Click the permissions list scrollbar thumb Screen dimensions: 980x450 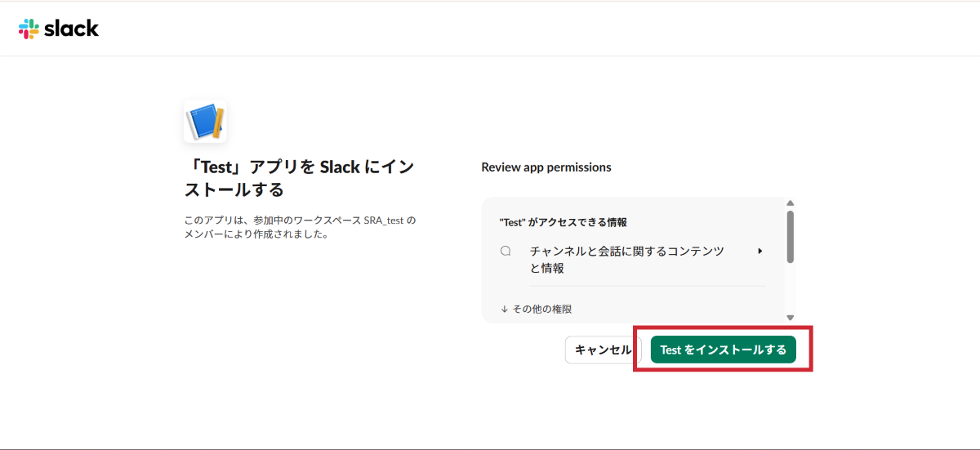pos(790,237)
